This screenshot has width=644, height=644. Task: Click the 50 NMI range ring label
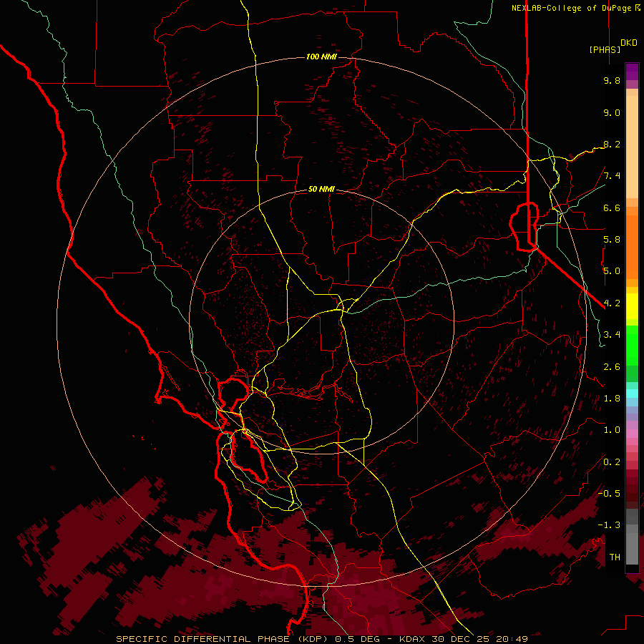point(321,189)
